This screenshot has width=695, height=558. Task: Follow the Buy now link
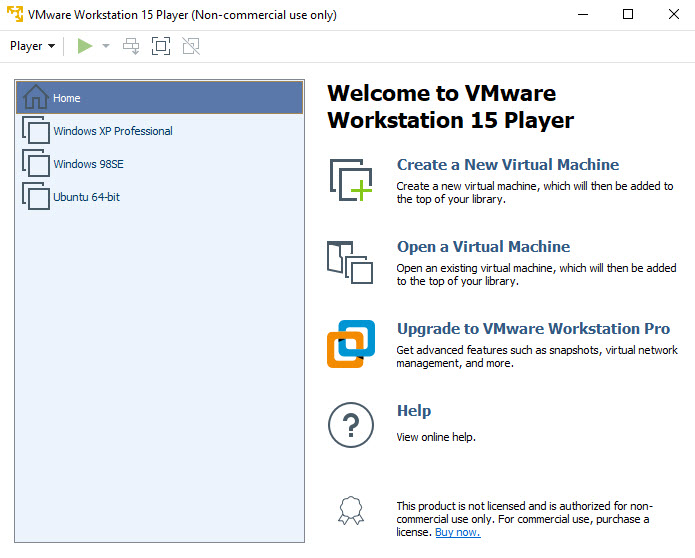[x=457, y=532]
